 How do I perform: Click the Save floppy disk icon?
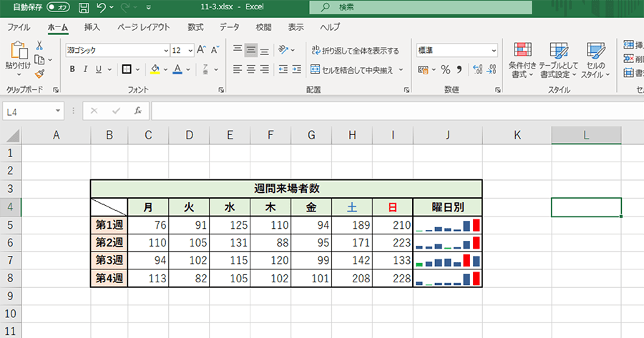pos(84,9)
